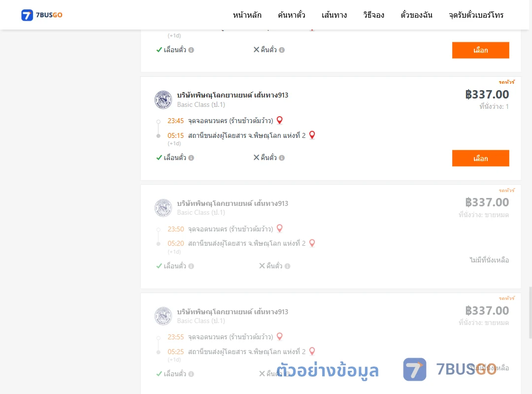Click the ที่นั่งว่าง: 1 seat count text

pos(494,106)
